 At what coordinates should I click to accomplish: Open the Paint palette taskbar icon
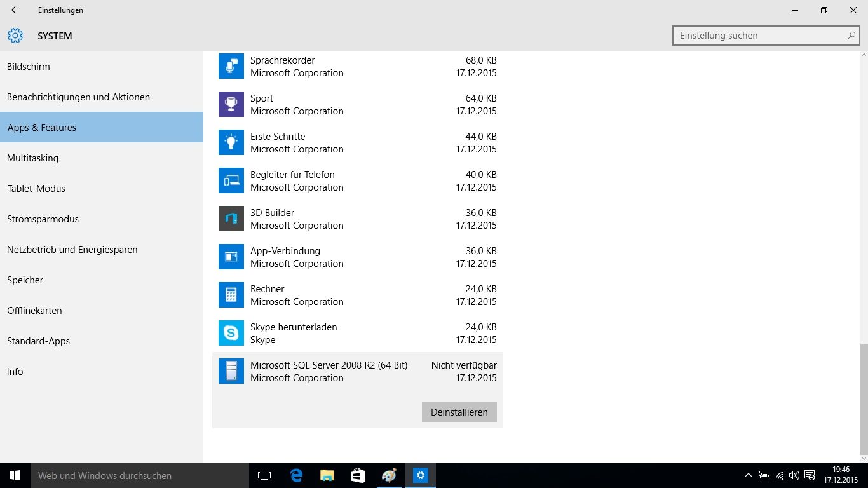pyautogui.click(x=390, y=475)
